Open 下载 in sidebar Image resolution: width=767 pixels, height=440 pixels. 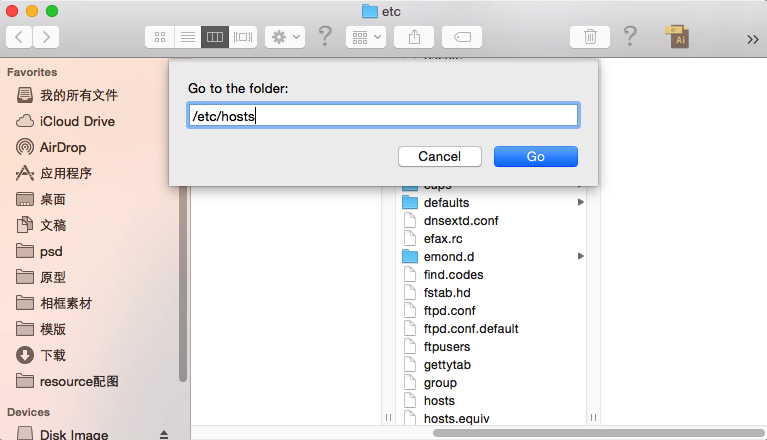(x=41, y=355)
